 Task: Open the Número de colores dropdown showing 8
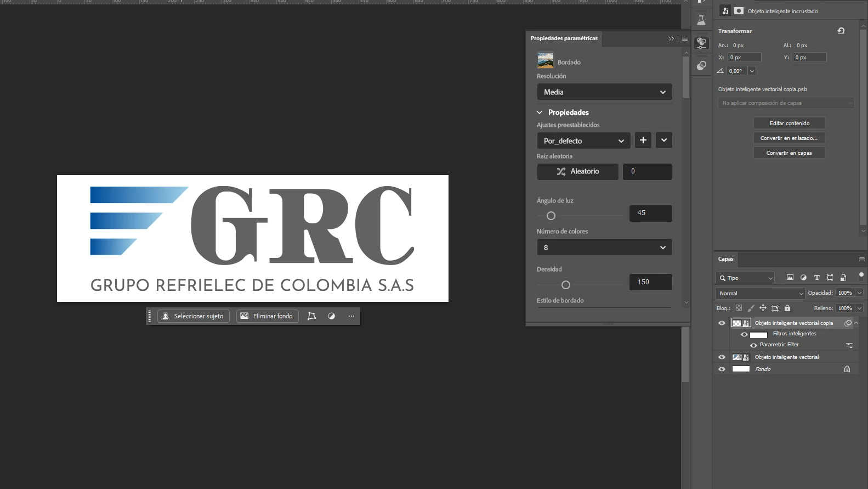pos(604,248)
